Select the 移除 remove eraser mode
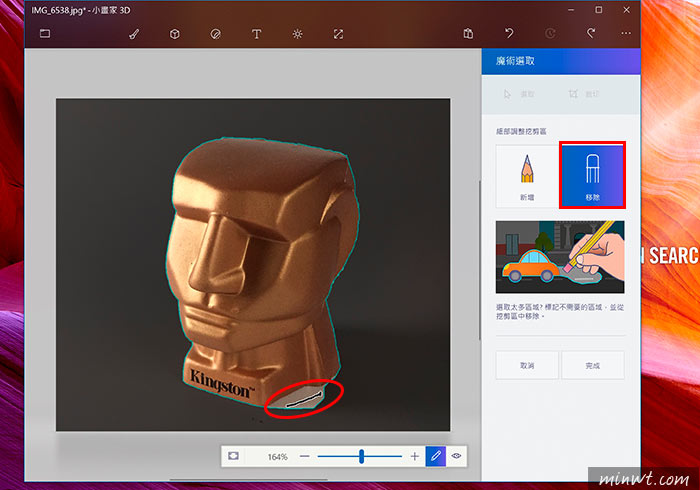The height and width of the screenshot is (490, 700). 592,175
